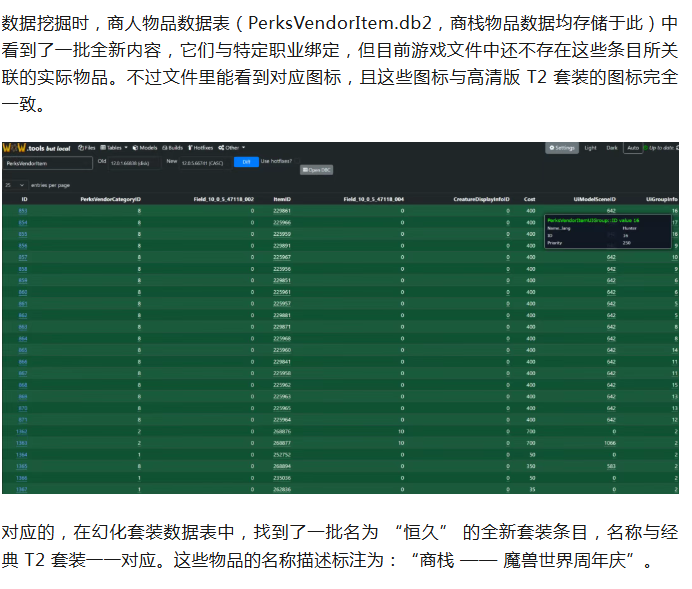Open the Old build selector
This screenshot has width=692, height=589.
(130, 162)
